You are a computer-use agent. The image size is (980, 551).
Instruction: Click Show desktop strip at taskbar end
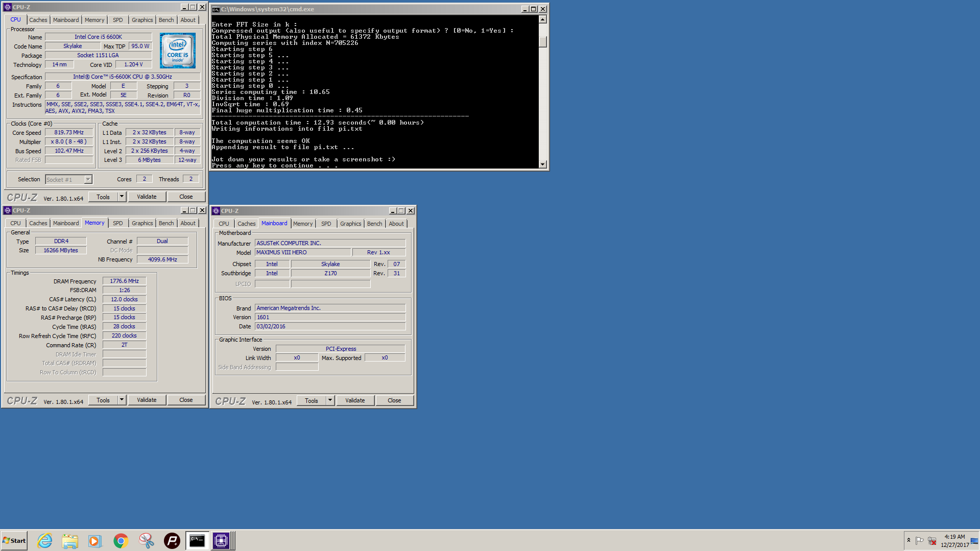974,541
